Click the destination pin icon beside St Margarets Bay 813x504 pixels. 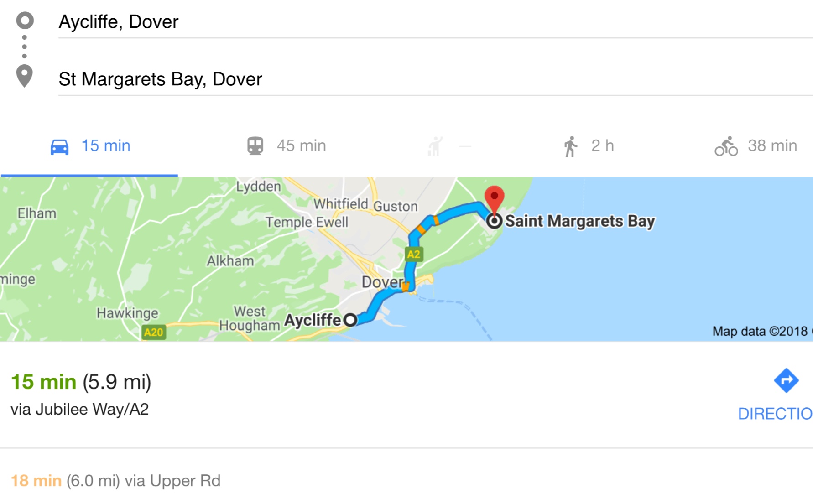click(24, 76)
